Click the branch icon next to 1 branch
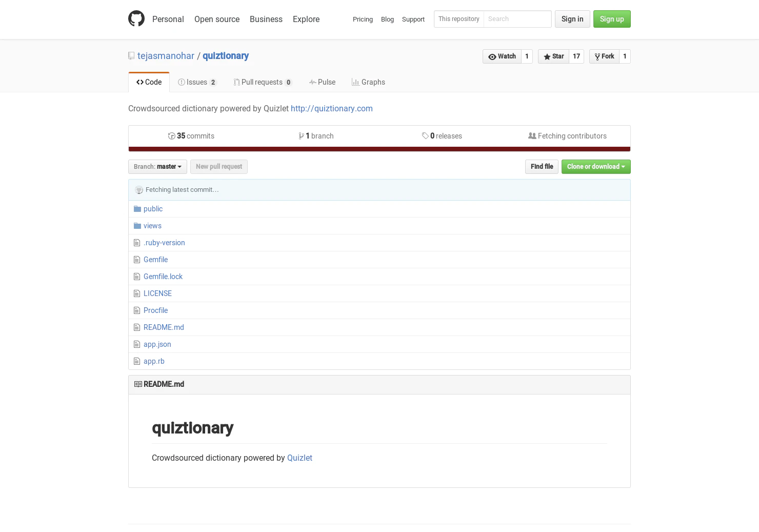The width and height of the screenshot is (759, 532). 302,136
